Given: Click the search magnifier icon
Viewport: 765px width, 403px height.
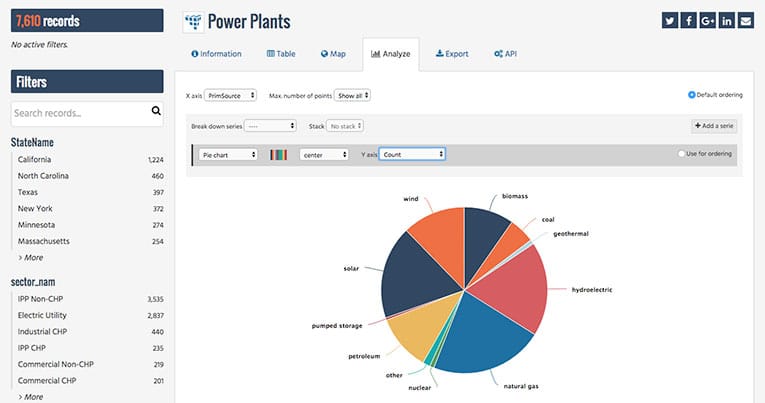Looking at the screenshot, I should click(x=156, y=112).
